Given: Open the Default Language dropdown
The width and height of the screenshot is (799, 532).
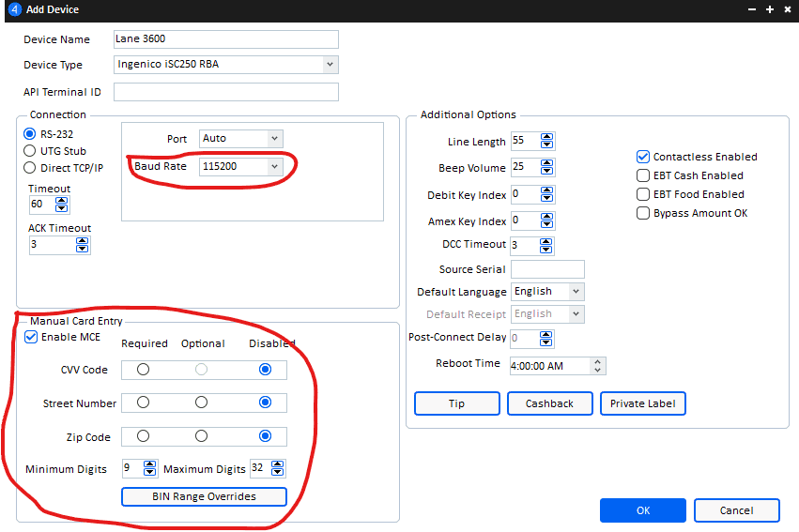Looking at the screenshot, I should click(576, 292).
